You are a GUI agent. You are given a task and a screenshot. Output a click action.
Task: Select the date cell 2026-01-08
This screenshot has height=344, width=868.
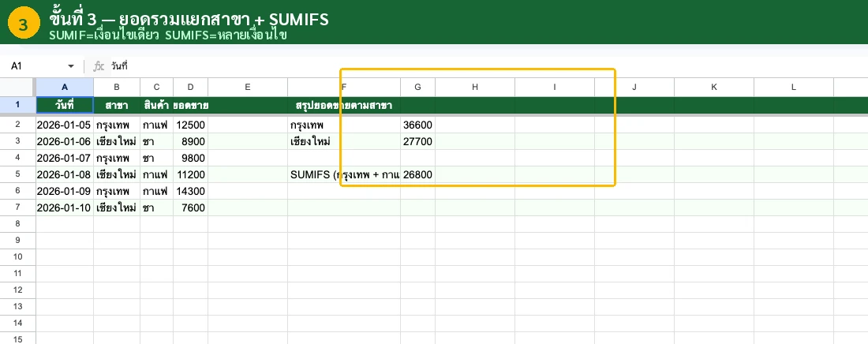(65, 174)
